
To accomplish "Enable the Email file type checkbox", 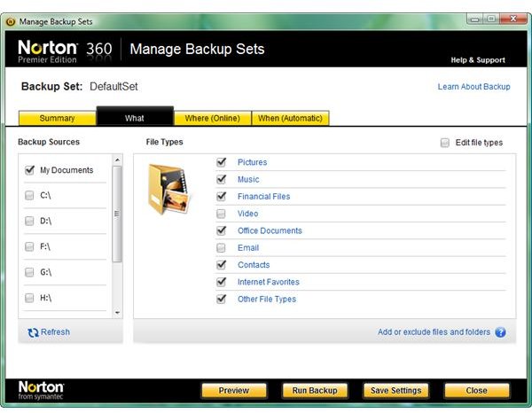I will click(x=221, y=248).
